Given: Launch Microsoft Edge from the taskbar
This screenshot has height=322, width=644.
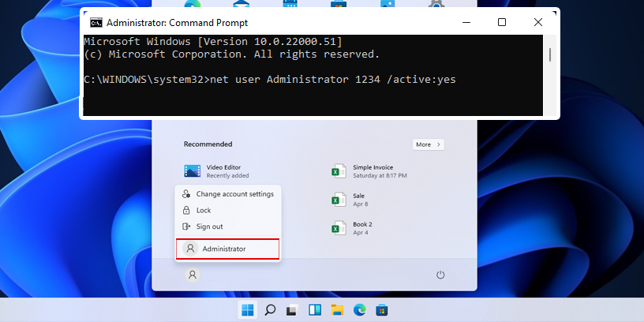Looking at the screenshot, I should click(x=359, y=310).
